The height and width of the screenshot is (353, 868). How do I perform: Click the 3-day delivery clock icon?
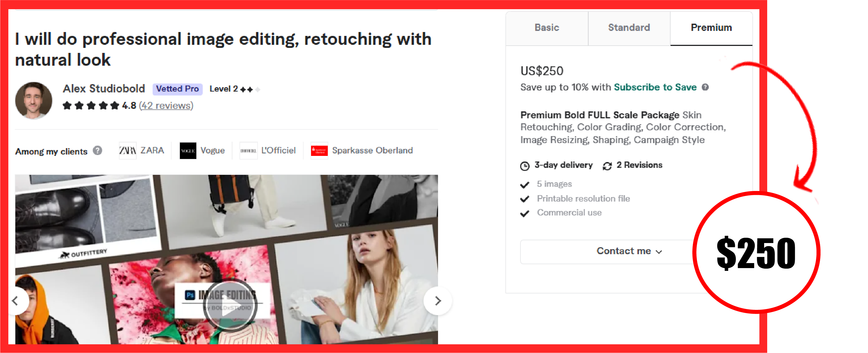coord(525,166)
